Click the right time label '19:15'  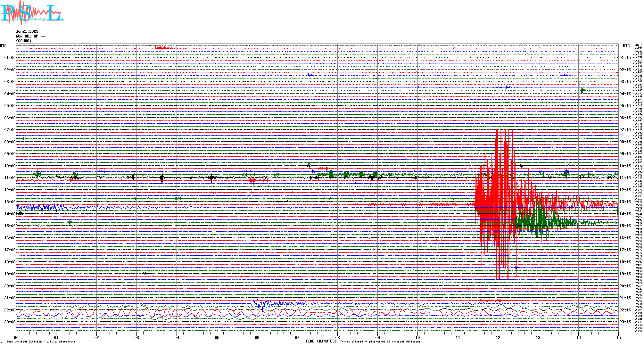625,274
